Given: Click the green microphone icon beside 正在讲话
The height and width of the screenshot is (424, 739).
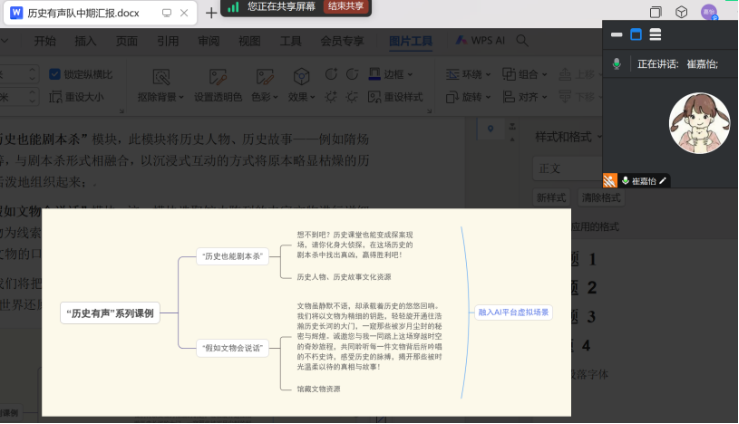Looking at the screenshot, I should click(x=617, y=63).
